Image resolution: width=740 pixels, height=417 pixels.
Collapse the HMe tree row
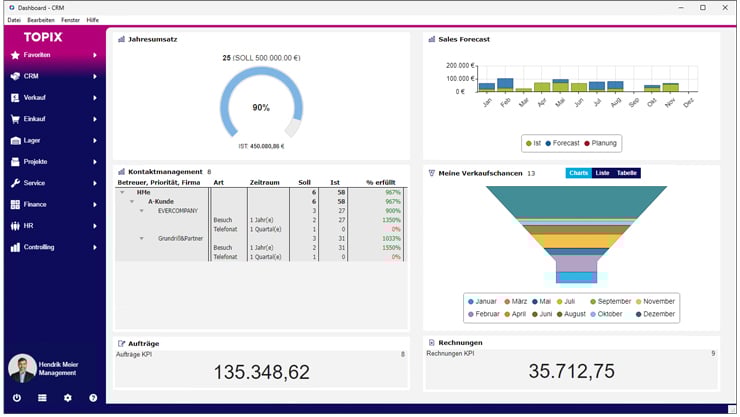point(122,192)
